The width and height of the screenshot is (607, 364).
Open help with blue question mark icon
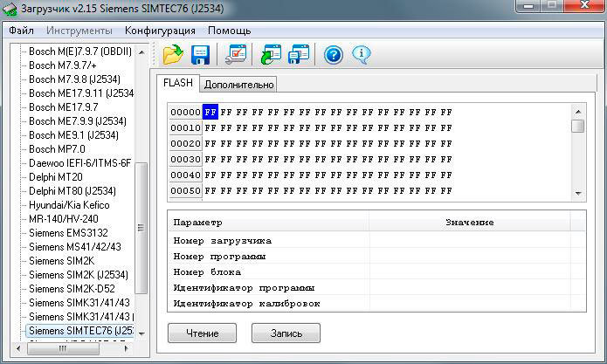tap(333, 56)
